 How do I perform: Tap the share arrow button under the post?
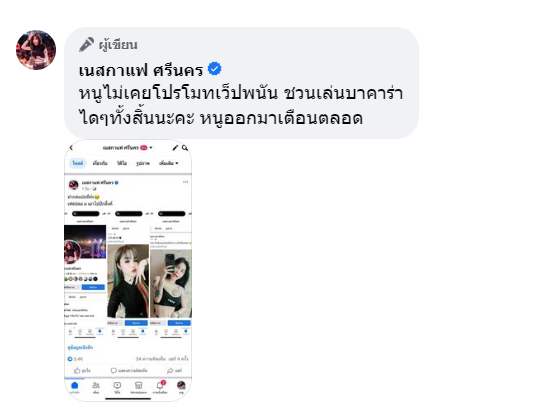(174, 370)
